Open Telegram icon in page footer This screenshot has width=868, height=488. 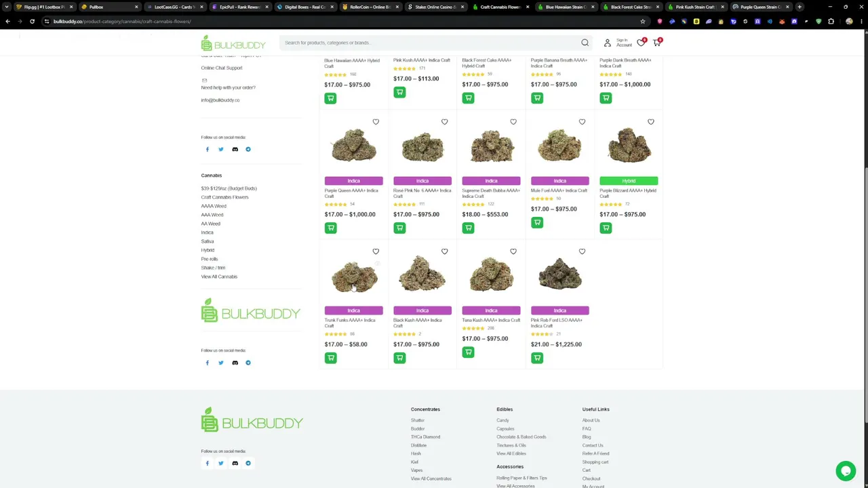pos(248,464)
